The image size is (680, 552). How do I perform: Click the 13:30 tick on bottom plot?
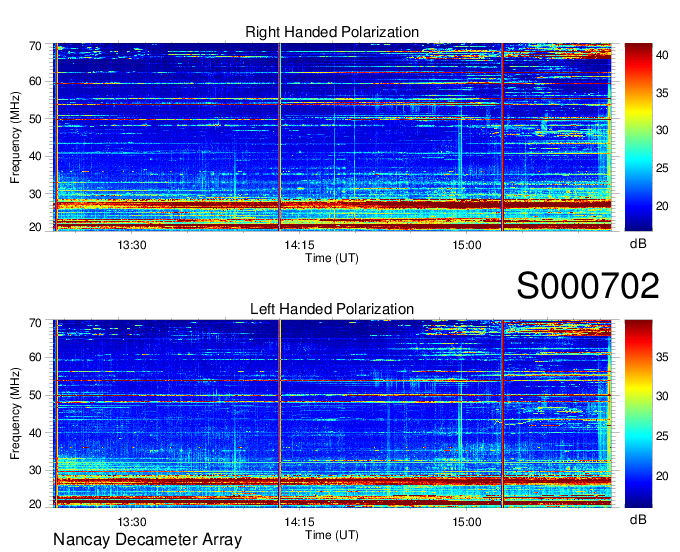[132, 522]
